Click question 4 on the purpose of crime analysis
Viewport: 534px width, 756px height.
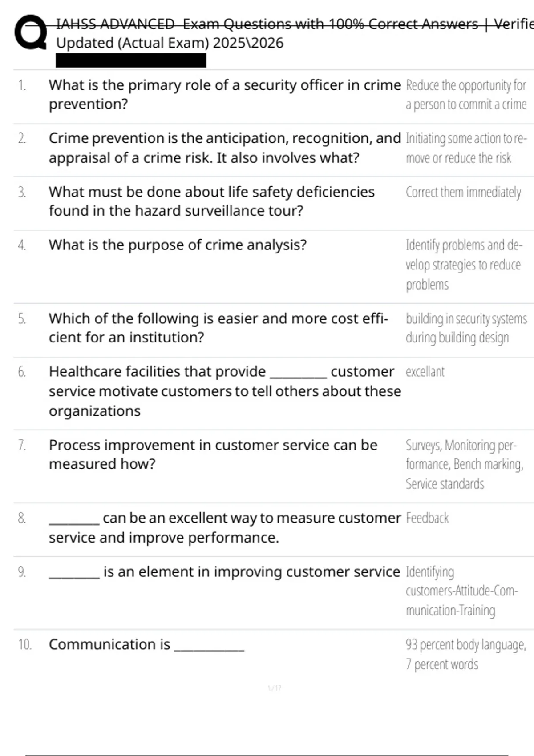point(178,245)
